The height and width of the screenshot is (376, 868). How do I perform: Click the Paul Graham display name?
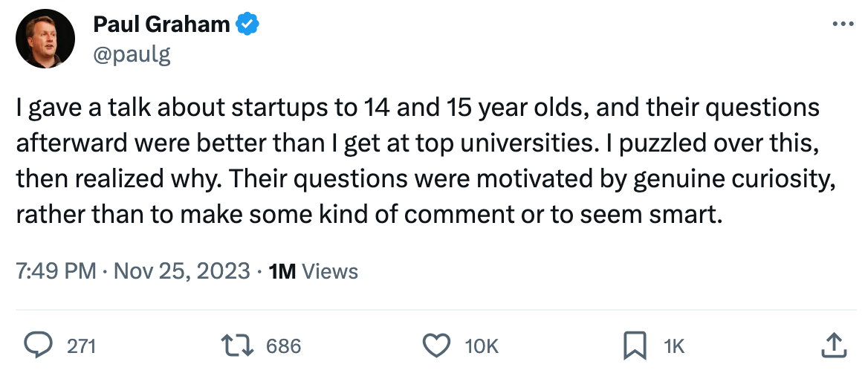[161, 25]
